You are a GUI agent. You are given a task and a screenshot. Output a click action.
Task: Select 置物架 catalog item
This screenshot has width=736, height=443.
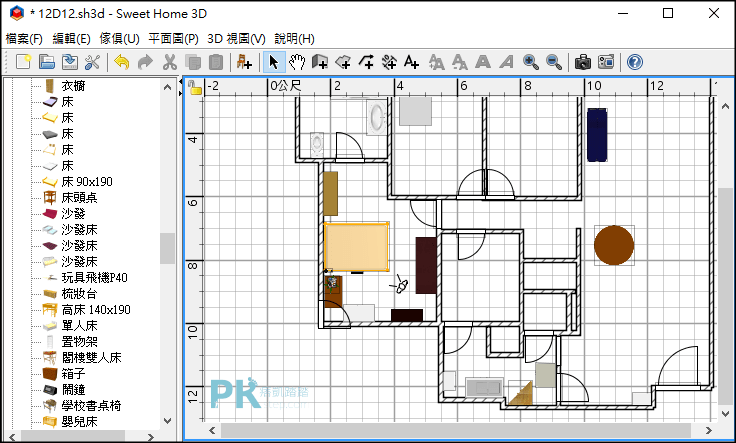[79, 342]
